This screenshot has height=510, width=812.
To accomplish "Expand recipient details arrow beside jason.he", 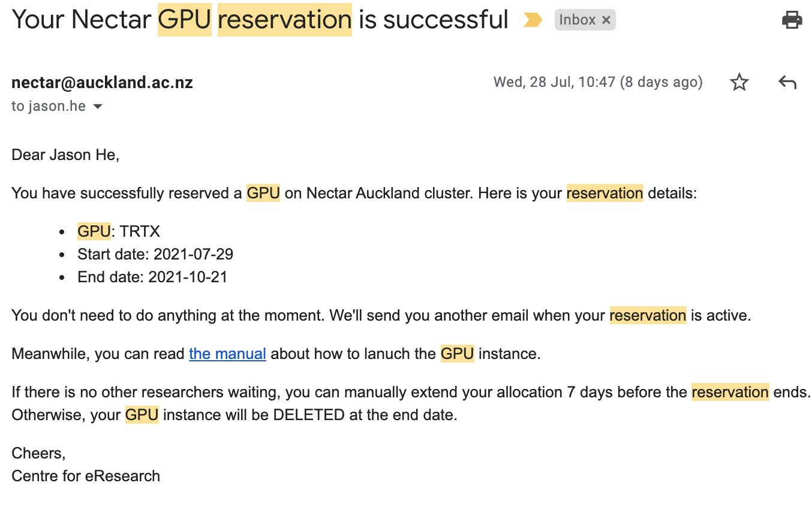I will (x=97, y=107).
